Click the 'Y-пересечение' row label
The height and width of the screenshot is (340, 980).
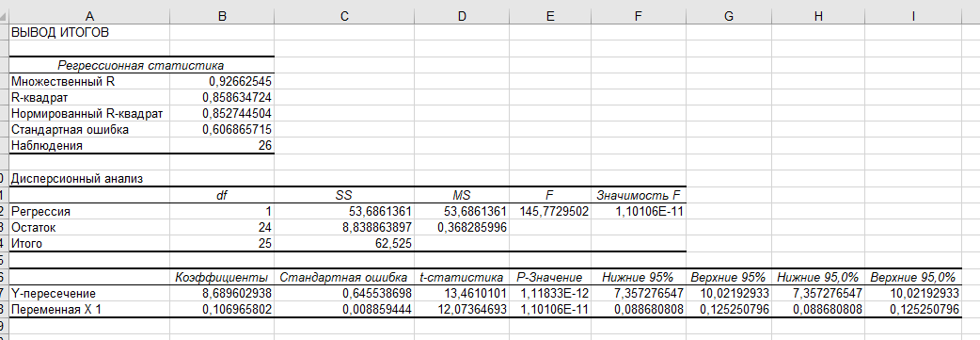tap(88, 293)
